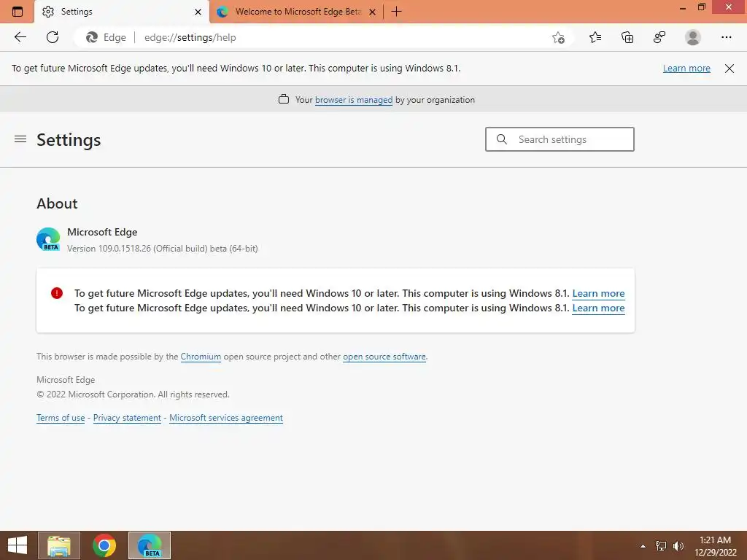Open the Collections icon
Screen dimensions: 747x560
tap(627, 37)
